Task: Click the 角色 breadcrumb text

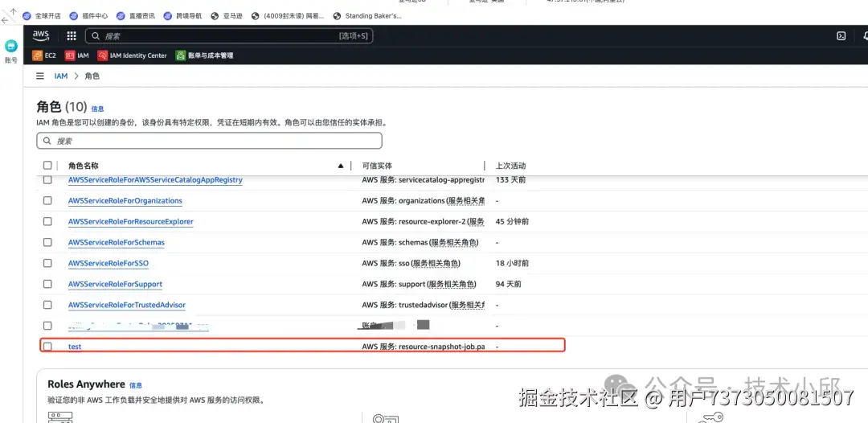Action: [92, 76]
